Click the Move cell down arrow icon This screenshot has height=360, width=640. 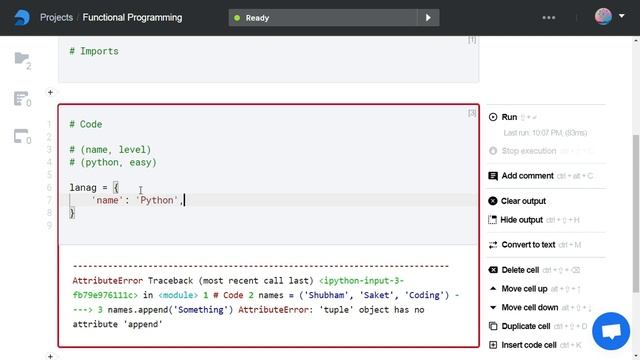[493, 308]
